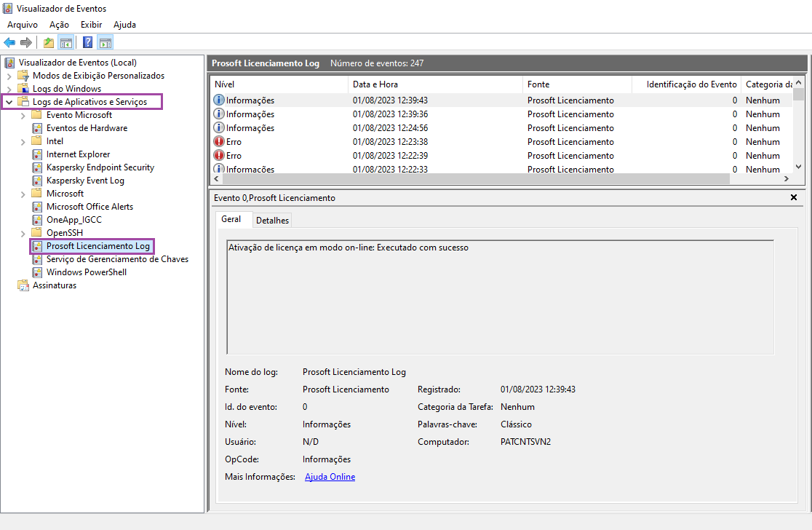Sort events by the Data e Hora column
Image resolution: width=812 pixels, height=530 pixels.
(x=435, y=84)
